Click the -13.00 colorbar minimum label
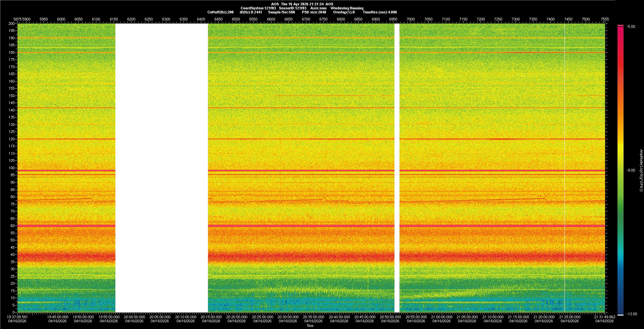The image size is (644, 329). tap(632, 314)
